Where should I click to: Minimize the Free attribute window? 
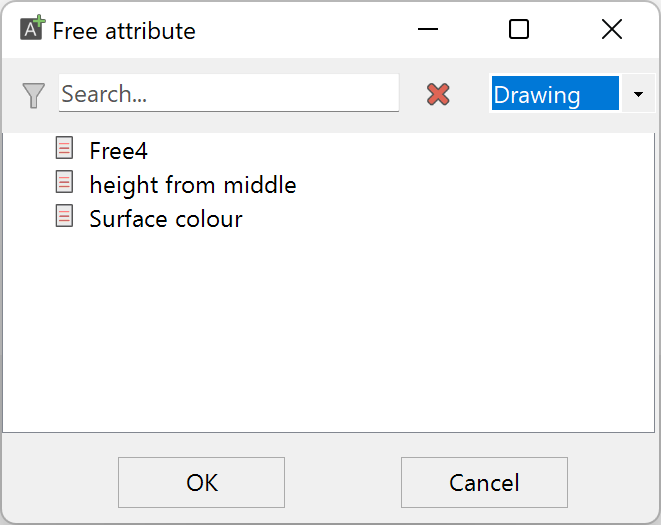(x=428, y=29)
